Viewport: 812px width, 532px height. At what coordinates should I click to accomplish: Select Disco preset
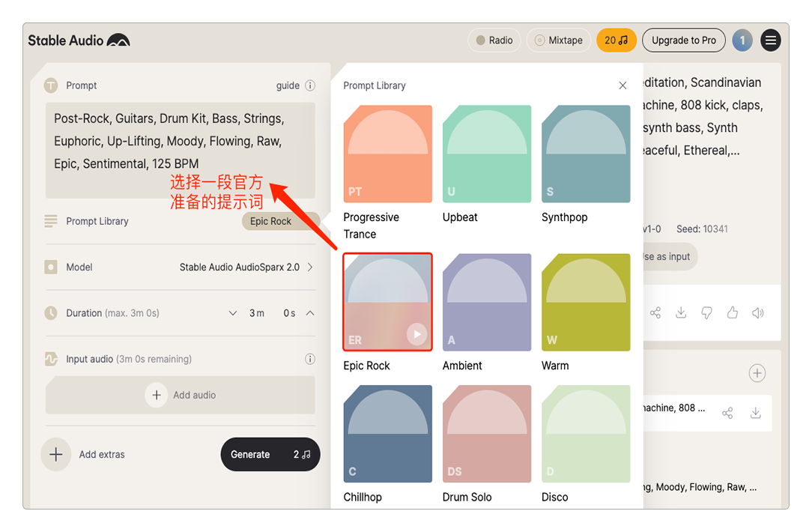click(x=586, y=434)
